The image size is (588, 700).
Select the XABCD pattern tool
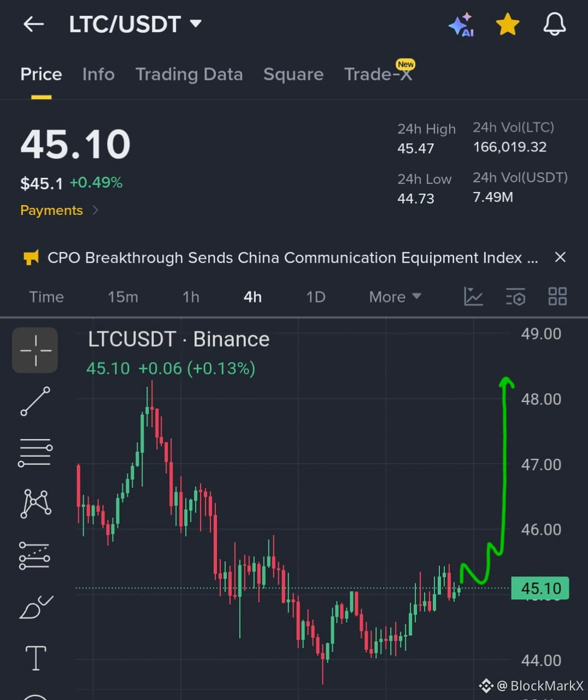(x=36, y=504)
